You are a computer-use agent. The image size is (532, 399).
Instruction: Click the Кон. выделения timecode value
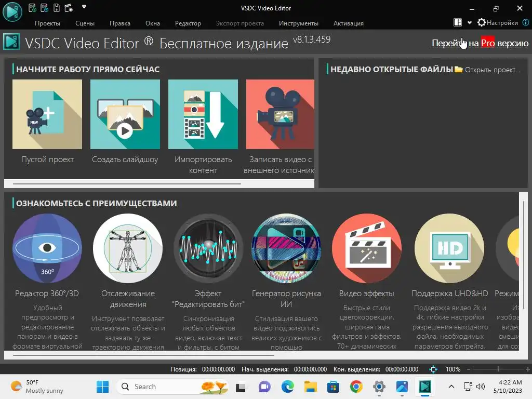click(x=402, y=369)
